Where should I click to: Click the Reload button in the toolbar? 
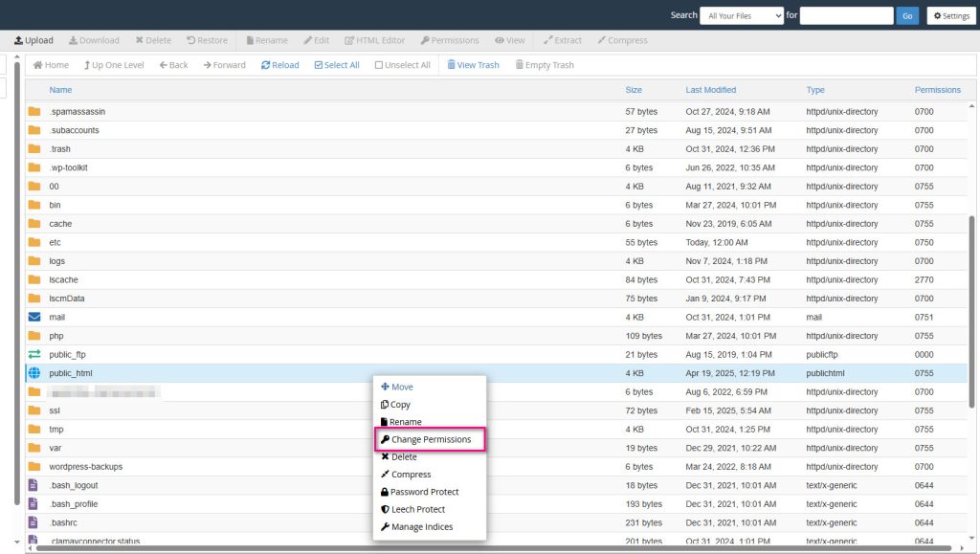click(279, 65)
